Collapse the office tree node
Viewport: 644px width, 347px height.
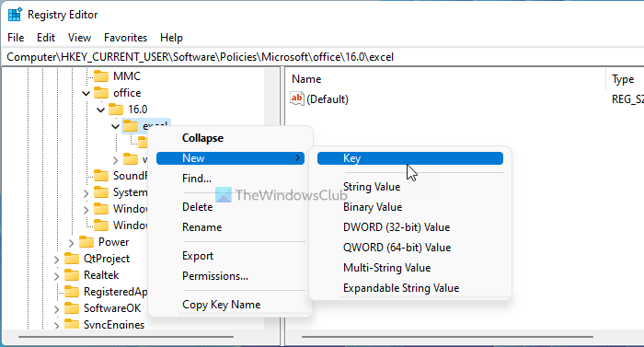click(86, 93)
